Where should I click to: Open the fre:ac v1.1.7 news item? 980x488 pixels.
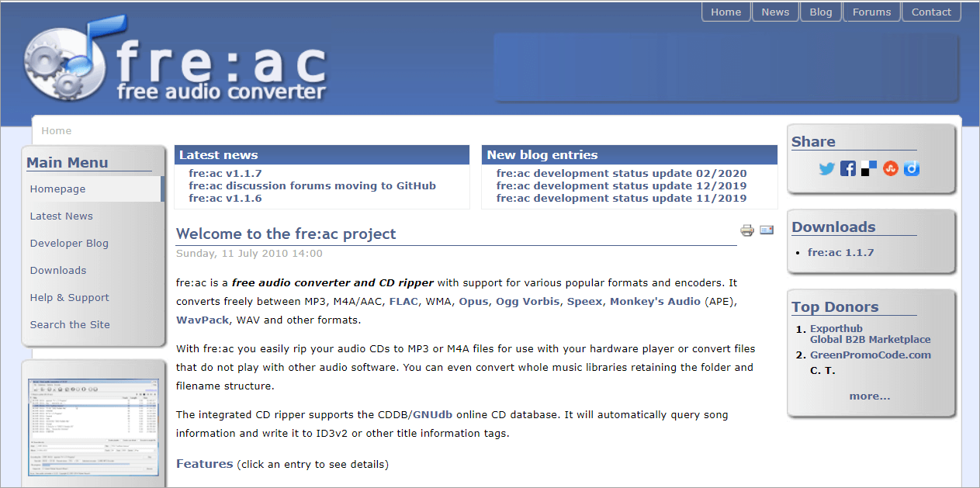click(225, 173)
